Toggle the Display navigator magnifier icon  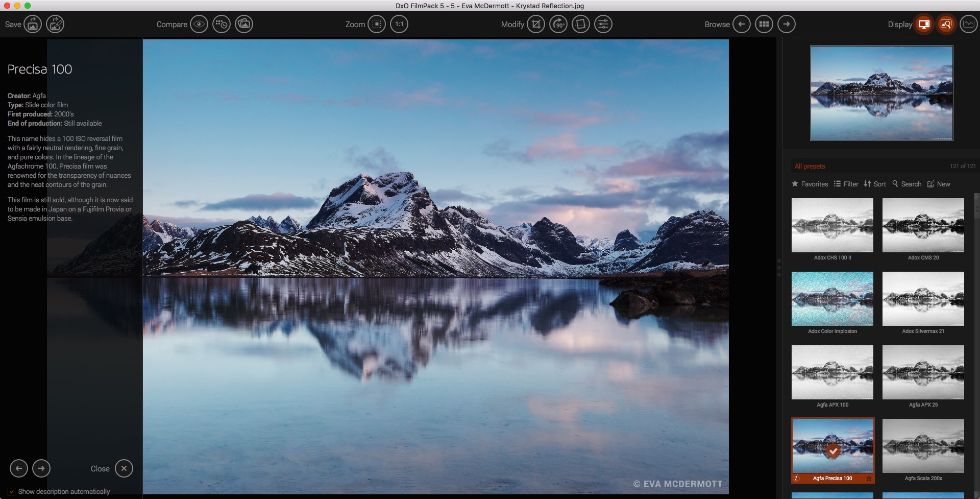point(946,24)
